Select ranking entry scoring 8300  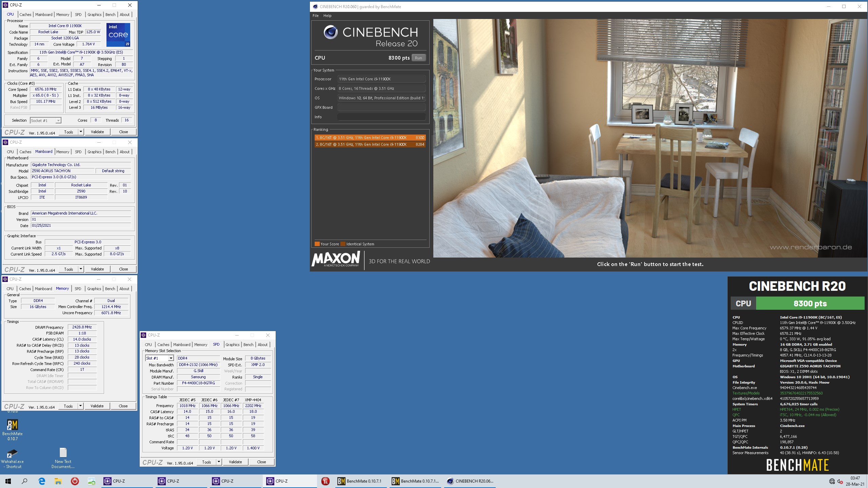click(370, 138)
